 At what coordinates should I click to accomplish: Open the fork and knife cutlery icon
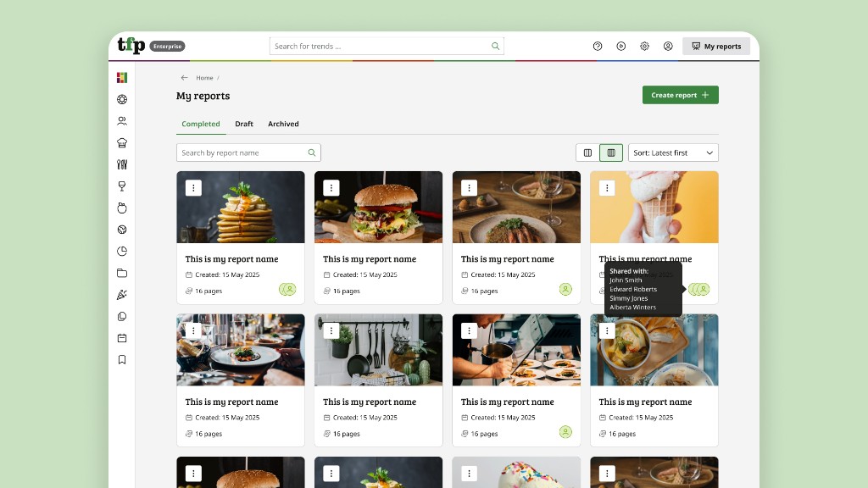pos(122,164)
